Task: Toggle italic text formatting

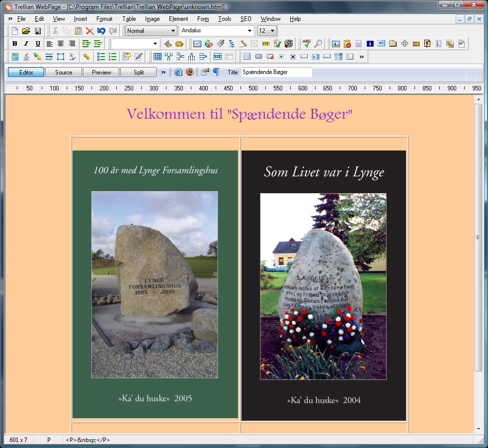Action: 26,44
